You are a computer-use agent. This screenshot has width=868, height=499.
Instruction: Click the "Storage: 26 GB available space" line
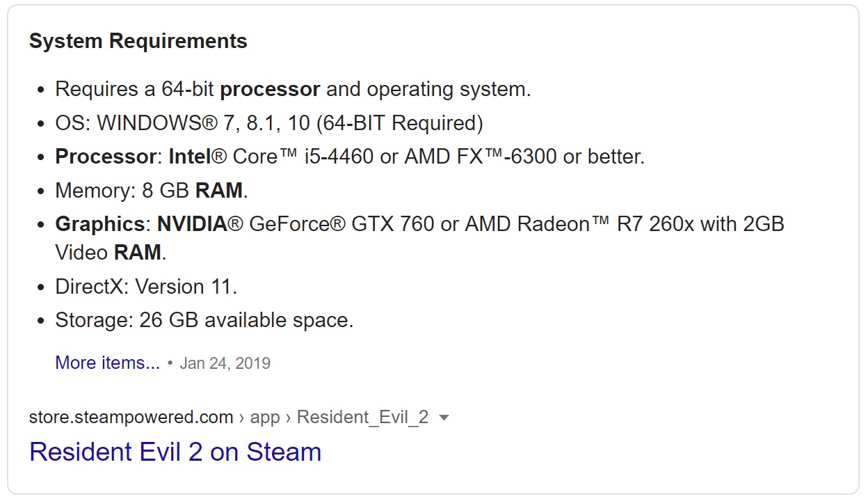point(204,320)
